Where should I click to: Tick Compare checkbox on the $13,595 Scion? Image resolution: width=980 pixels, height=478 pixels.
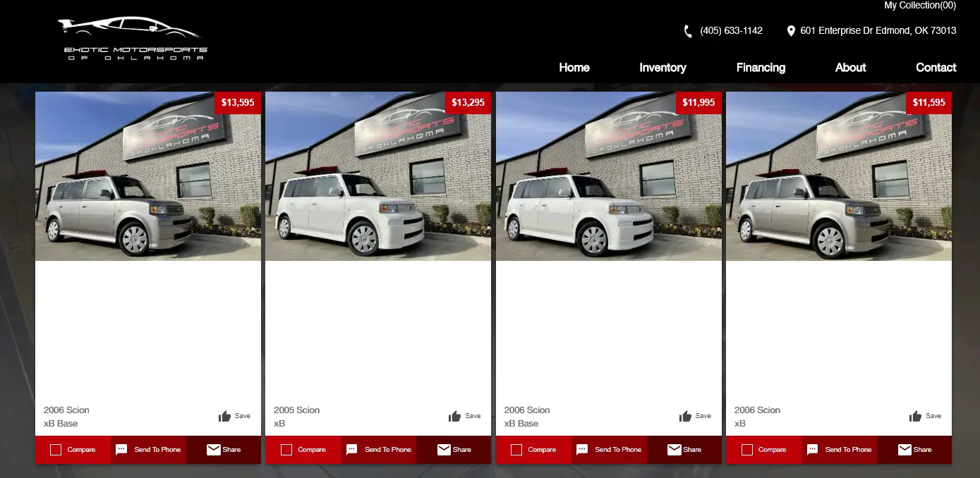click(x=56, y=450)
